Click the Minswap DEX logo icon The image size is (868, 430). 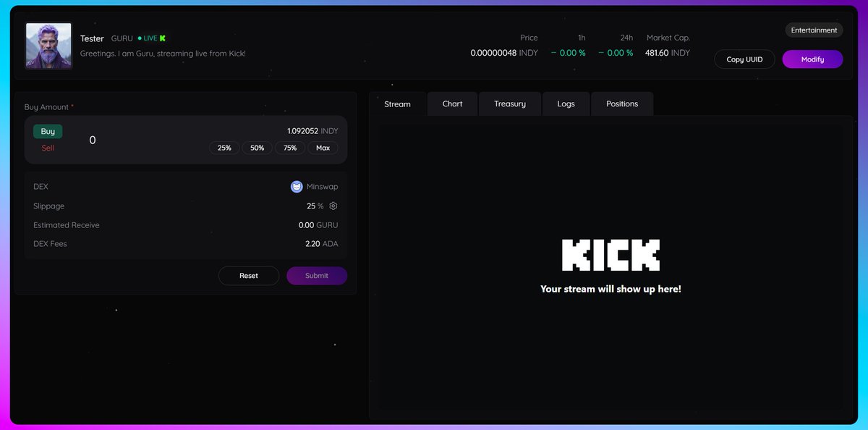click(x=297, y=187)
